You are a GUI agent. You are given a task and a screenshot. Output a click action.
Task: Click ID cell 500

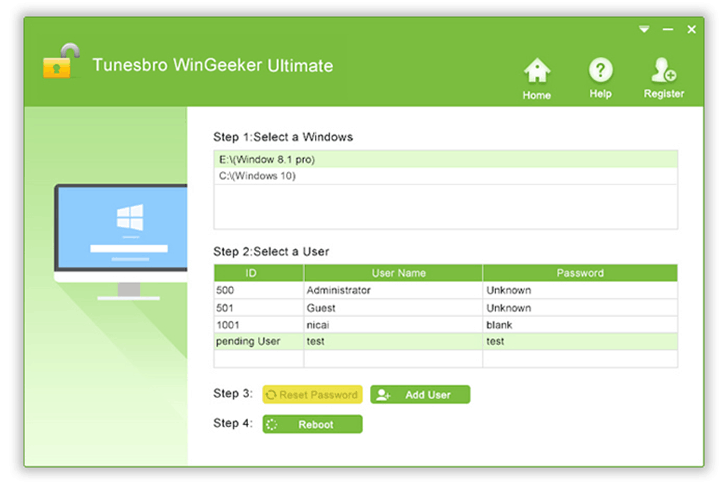(258, 290)
